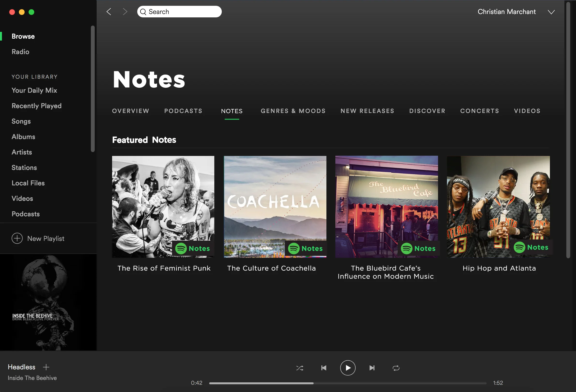Screen dimensions: 576x392
Task: Click the elapsed time 0:42
Action: click(196, 383)
